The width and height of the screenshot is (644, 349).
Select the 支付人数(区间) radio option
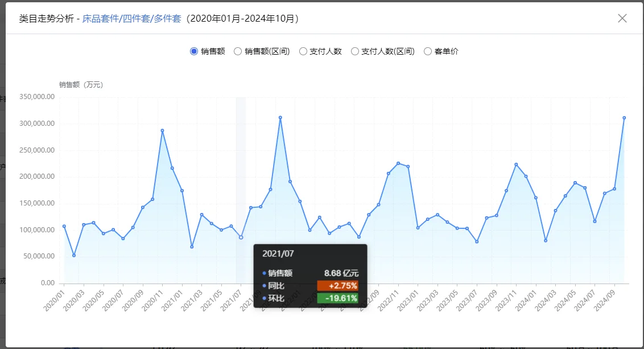(383, 51)
